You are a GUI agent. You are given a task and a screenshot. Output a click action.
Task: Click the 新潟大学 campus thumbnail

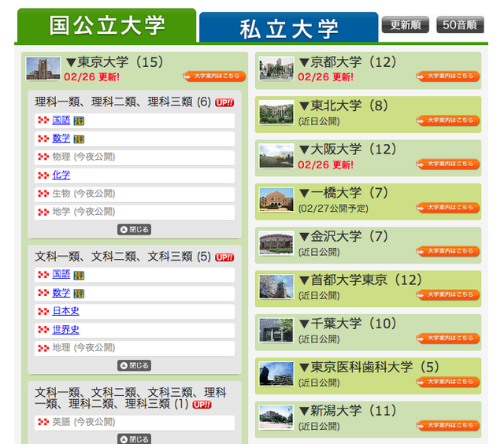(276, 417)
